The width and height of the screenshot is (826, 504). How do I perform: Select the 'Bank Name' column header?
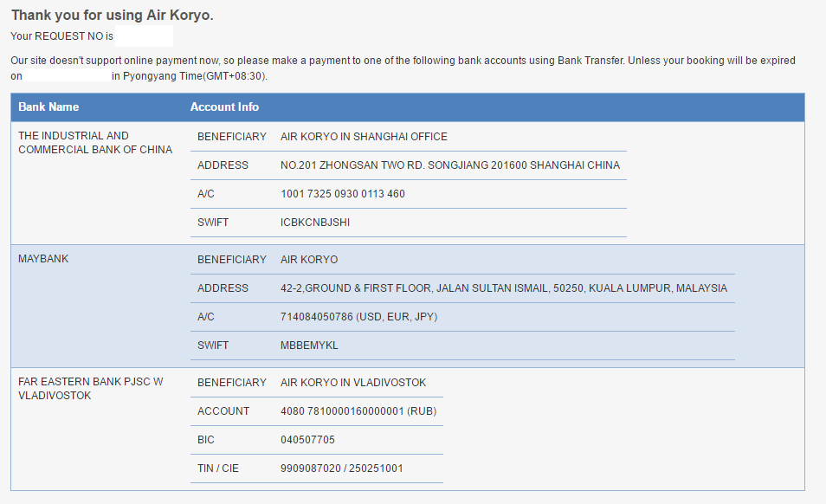point(48,107)
